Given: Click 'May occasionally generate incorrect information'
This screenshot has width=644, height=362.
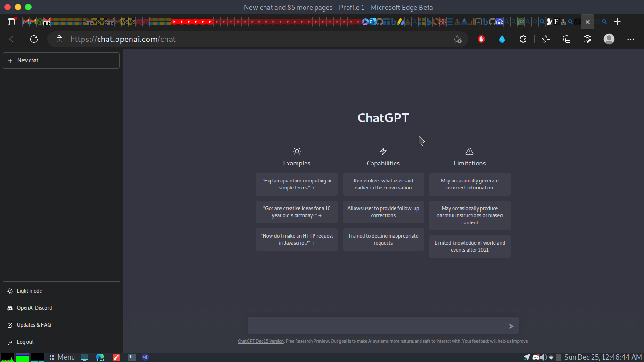Looking at the screenshot, I should (470, 184).
